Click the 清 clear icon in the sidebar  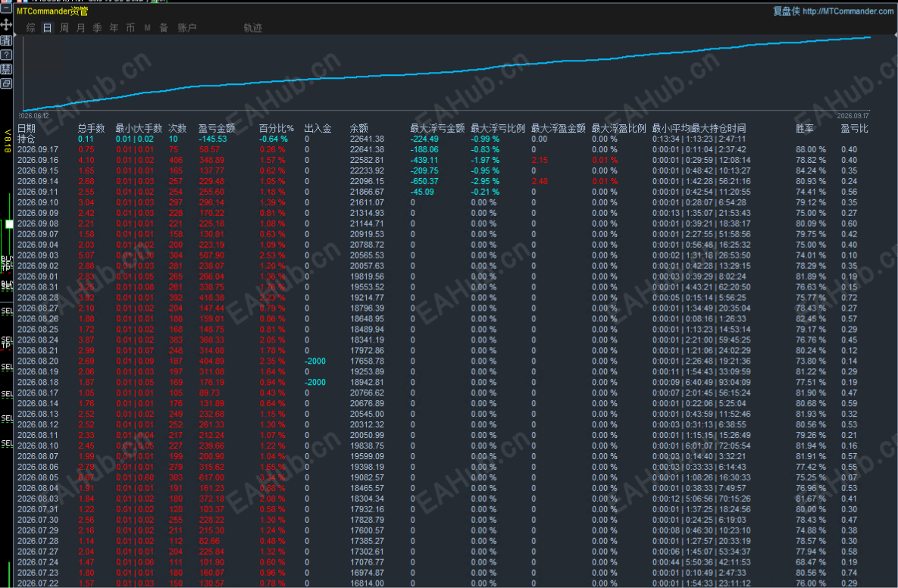point(6,40)
